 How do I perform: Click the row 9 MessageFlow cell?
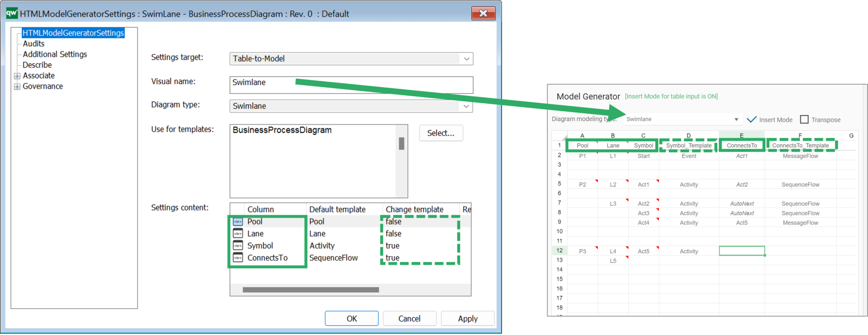click(x=800, y=223)
